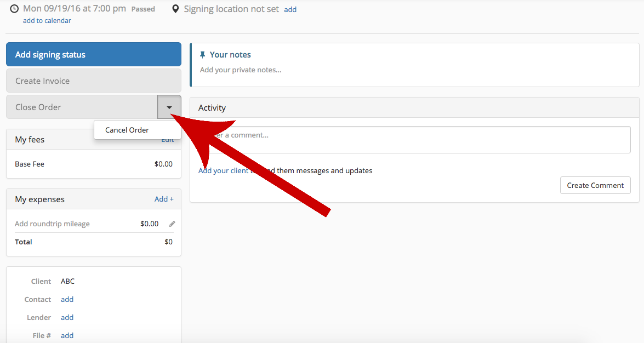Click the My fees section heading
644x343 pixels.
[x=30, y=140]
